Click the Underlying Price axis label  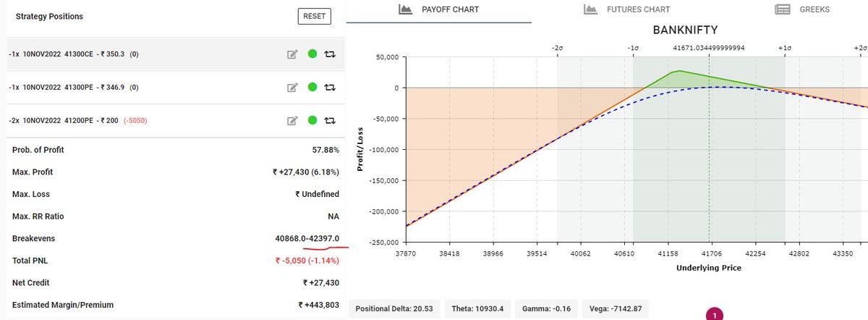(x=709, y=267)
